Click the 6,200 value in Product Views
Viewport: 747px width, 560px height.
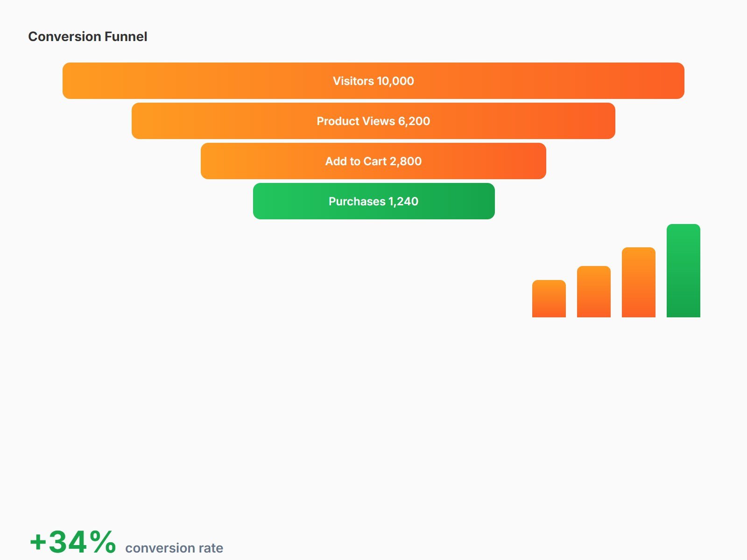414,121
